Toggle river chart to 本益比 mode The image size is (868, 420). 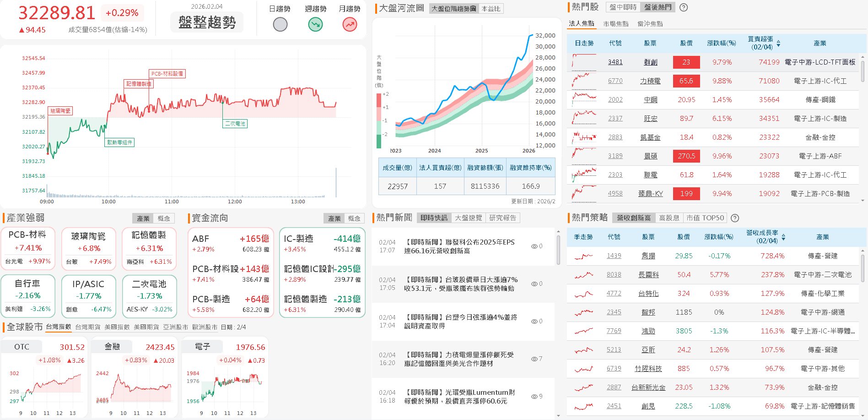point(492,8)
